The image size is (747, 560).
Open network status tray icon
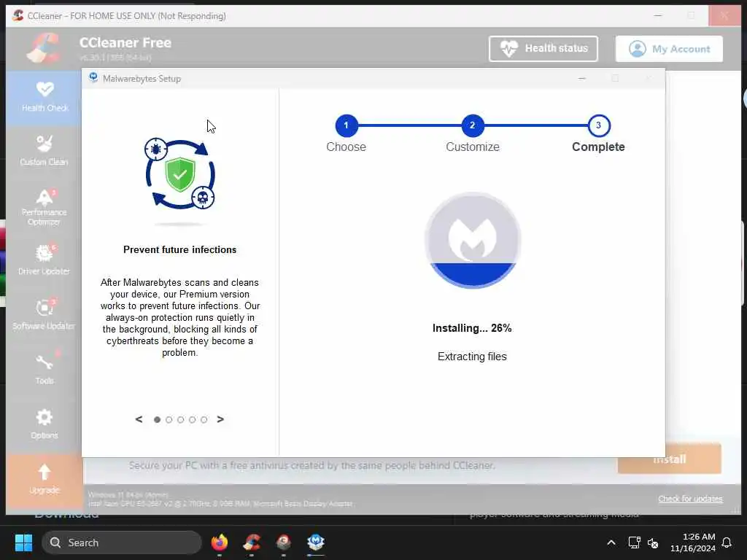click(634, 542)
